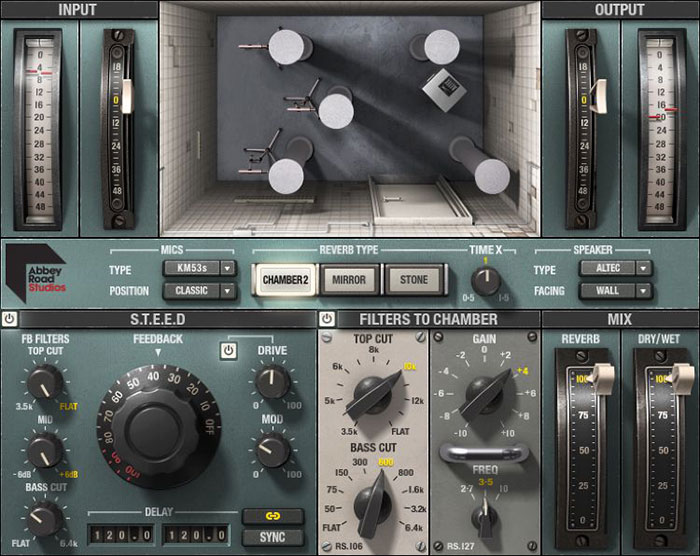Screen dimensions: 700x556
Task: Select +10 on the gain dial
Action: tap(508, 433)
